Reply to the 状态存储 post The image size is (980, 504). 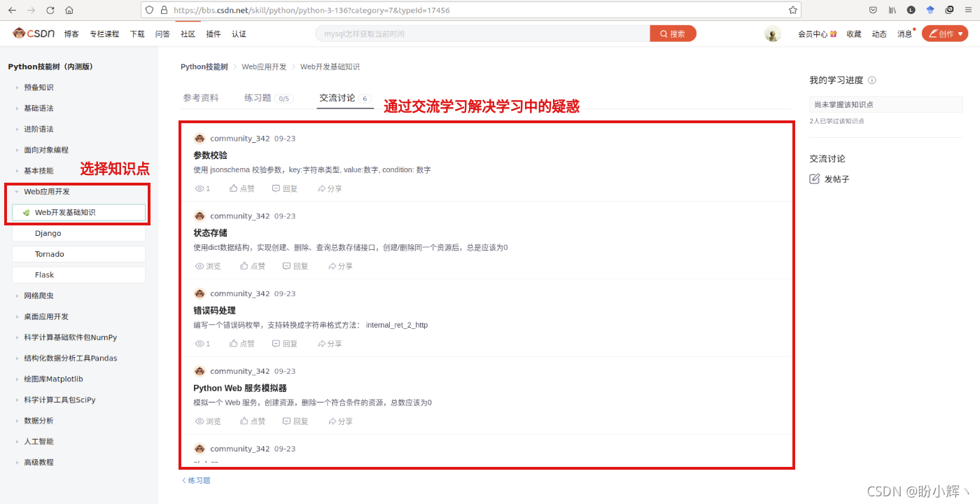pyautogui.click(x=295, y=266)
